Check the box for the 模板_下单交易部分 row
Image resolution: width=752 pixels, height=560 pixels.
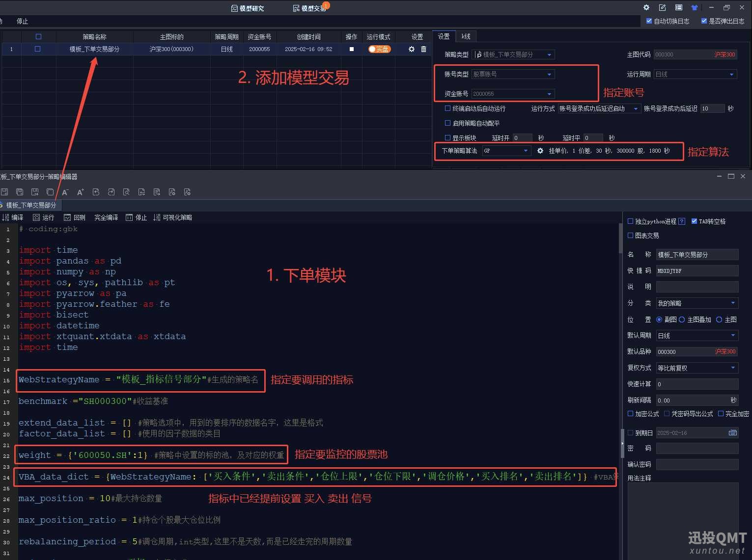(37, 49)
